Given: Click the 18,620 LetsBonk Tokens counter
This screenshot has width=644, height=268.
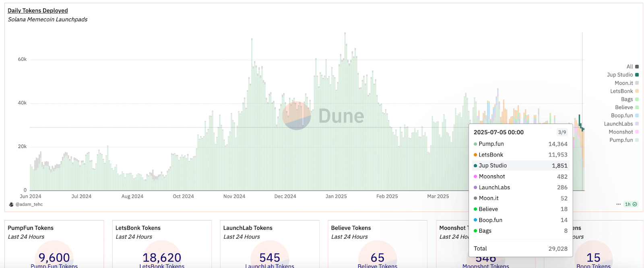Looking at the screenshot, I should click(162, 258).
